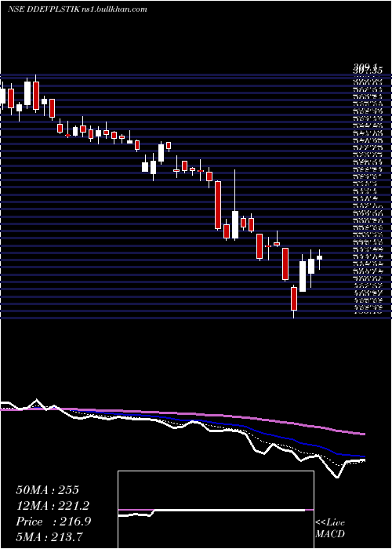
Task: Click the 5MA : 213.7 label
Action: pos(49,537)
